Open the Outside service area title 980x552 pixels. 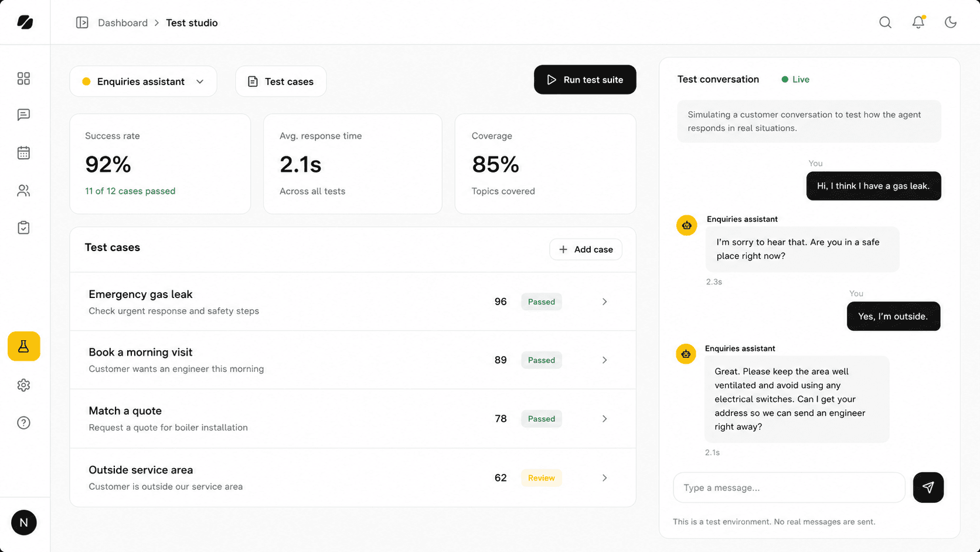[x=141, y=470]
